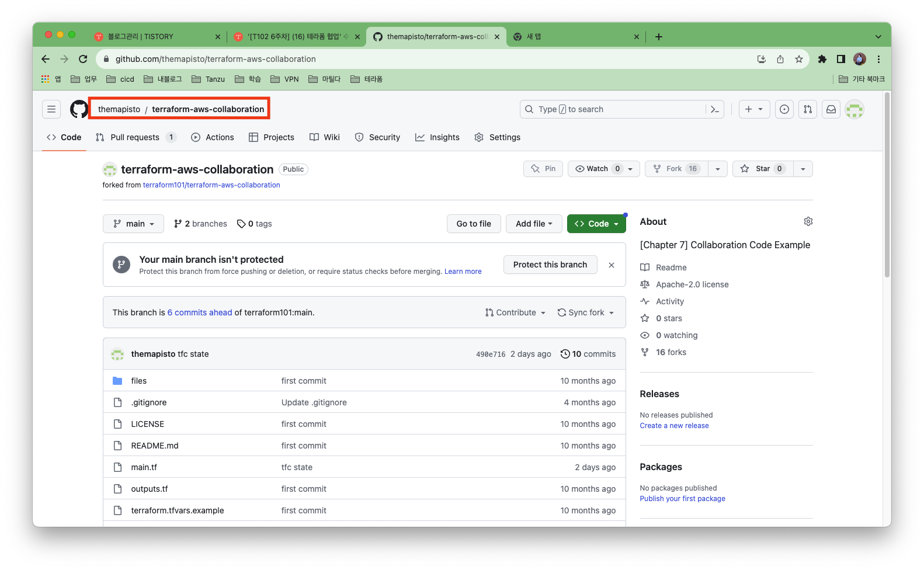Image resolution: width=924 pixels, height=570 pixels.
Task: Open the 6 commits ahead link
Action: pyautogui.click(x=200, y=312)
